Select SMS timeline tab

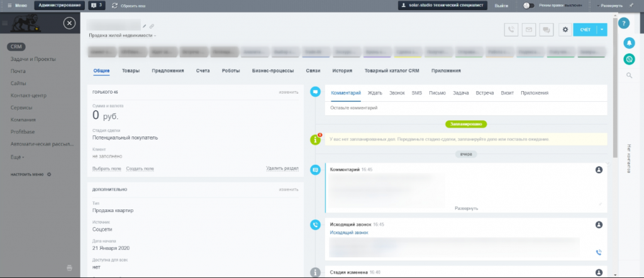pyautogui.click(x=417, y=93)
